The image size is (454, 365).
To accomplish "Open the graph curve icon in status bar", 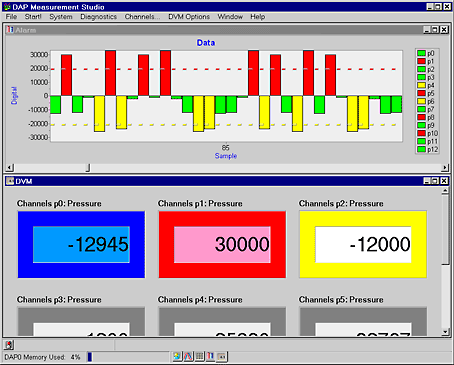I will point(188,357).
